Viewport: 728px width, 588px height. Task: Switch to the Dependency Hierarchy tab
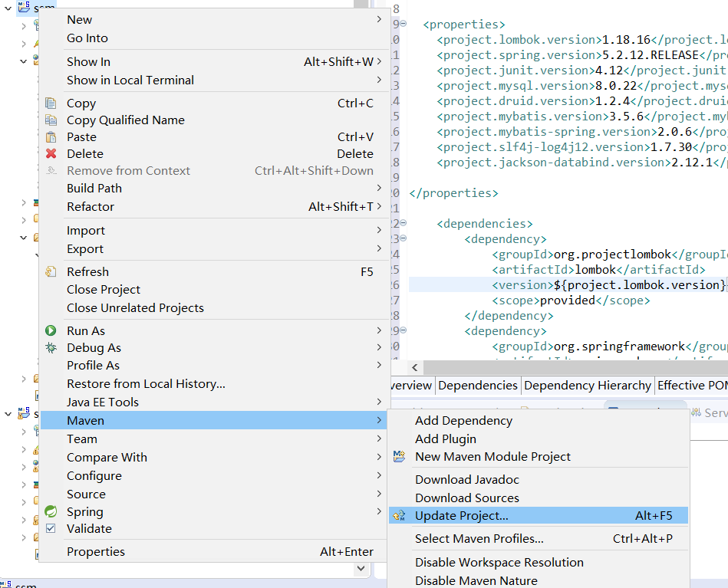pyautogui.click(x=588, y=385)
